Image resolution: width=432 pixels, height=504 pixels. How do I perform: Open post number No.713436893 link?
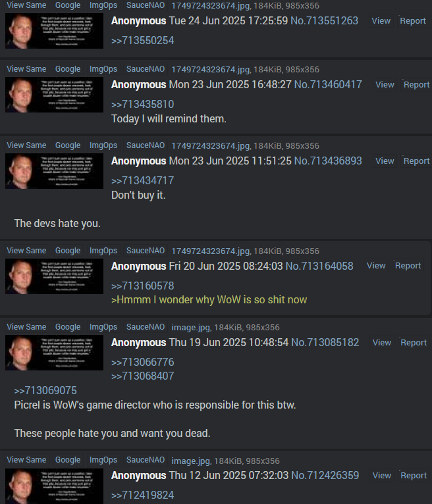[x=328, y=161]
